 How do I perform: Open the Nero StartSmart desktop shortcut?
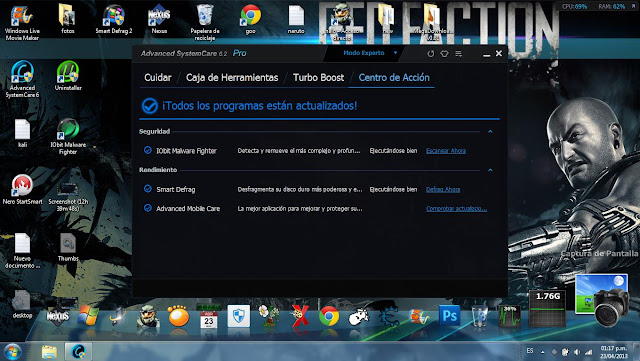click(x=22, y=189)
